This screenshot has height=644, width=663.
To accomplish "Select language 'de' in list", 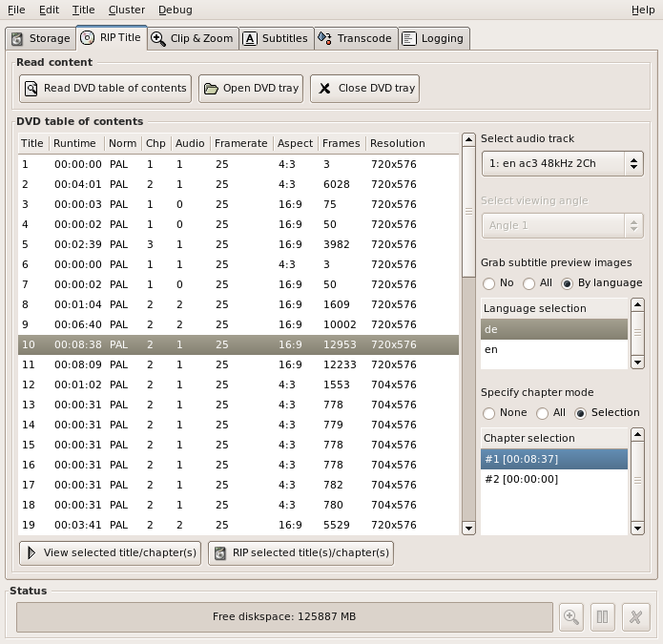I will 554,329.
